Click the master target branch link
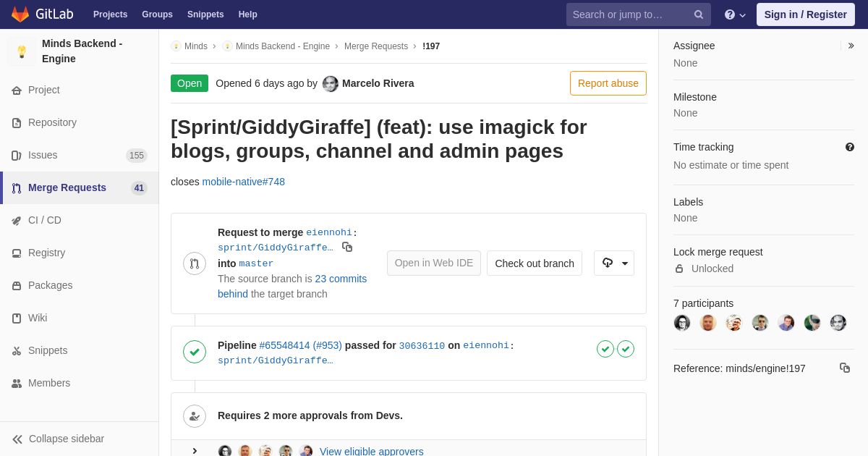Viewport: 868px width, 456px height. (256, 263)
